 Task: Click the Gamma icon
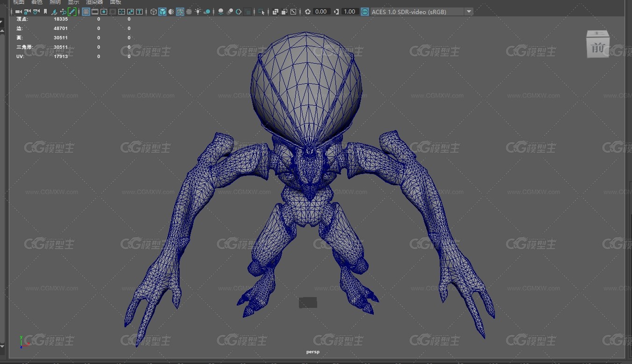(336, 12)
